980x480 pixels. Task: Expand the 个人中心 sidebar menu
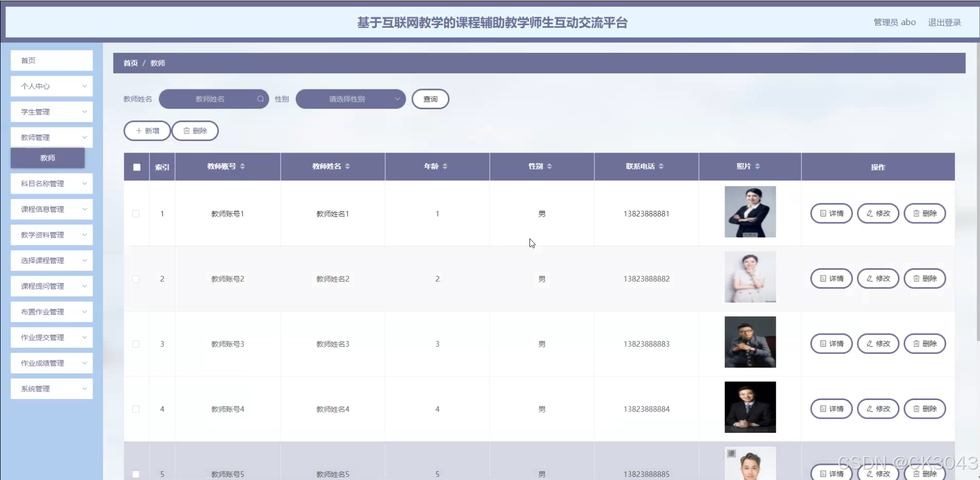point(52,86)
